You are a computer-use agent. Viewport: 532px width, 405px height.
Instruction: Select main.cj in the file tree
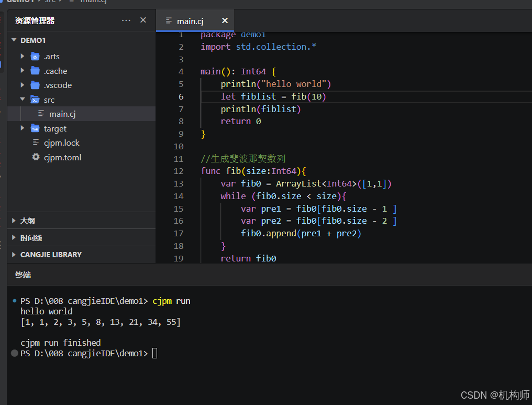pos(82,114)
